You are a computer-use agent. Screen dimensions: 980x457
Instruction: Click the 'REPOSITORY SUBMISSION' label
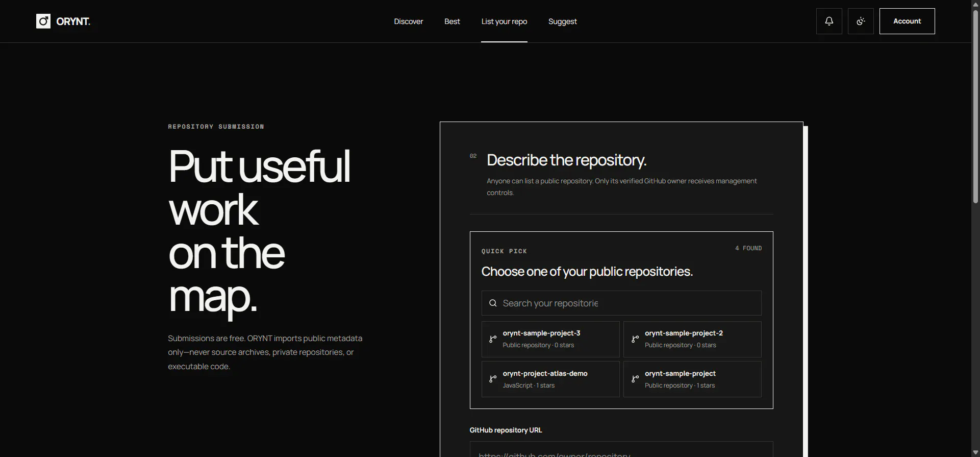(216, 127)
